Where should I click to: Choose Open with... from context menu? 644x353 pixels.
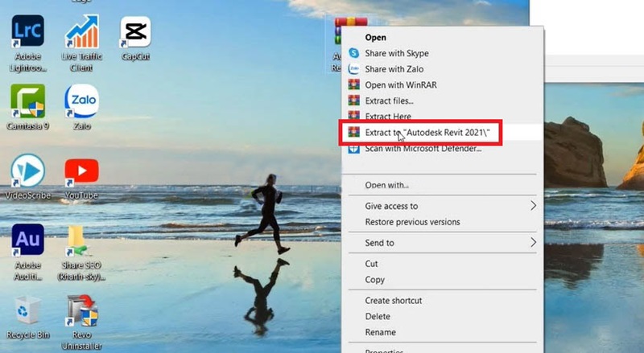(x=386, y=185)
